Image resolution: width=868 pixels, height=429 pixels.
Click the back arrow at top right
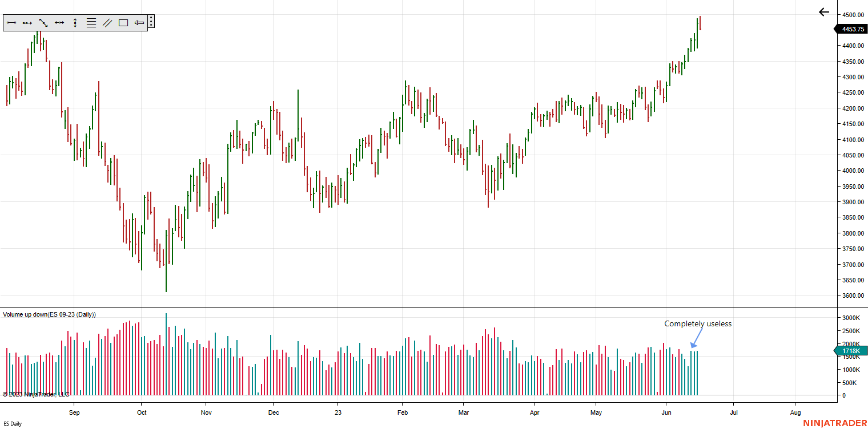pos(823,12)
